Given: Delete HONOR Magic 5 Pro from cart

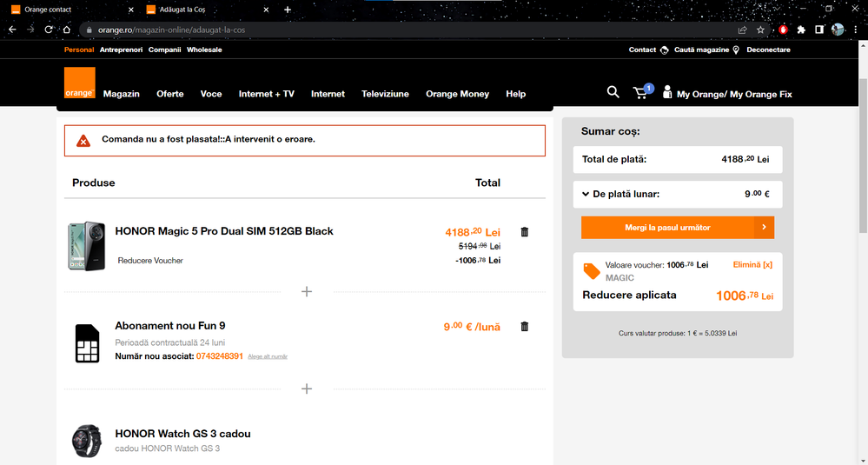Looking at the screenshot, I should coord(524,232).
